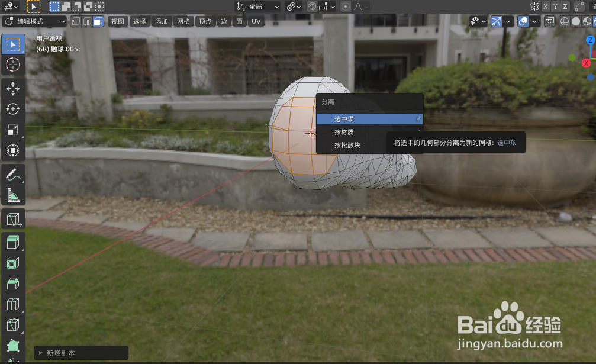This screenshot has width=596, height=364.
Task: Pick the Scale tool
Action: [13, 130]
